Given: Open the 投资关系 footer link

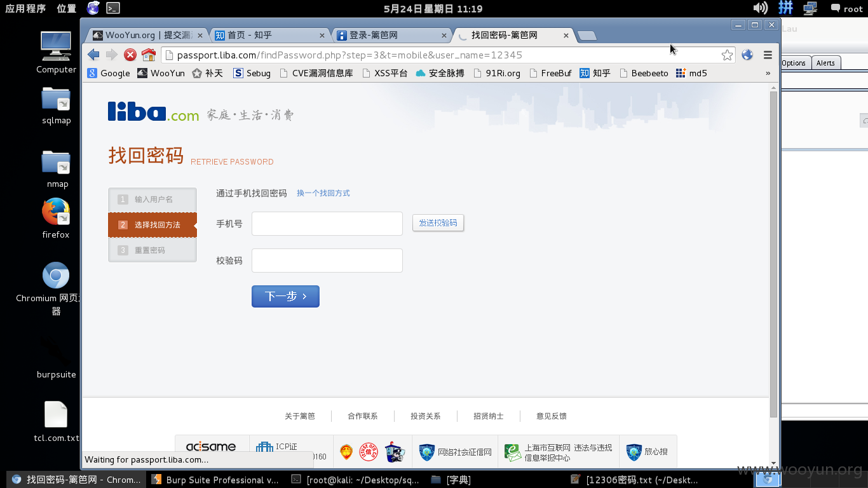Looking at the screenshot, I should [x=426, y=416].
